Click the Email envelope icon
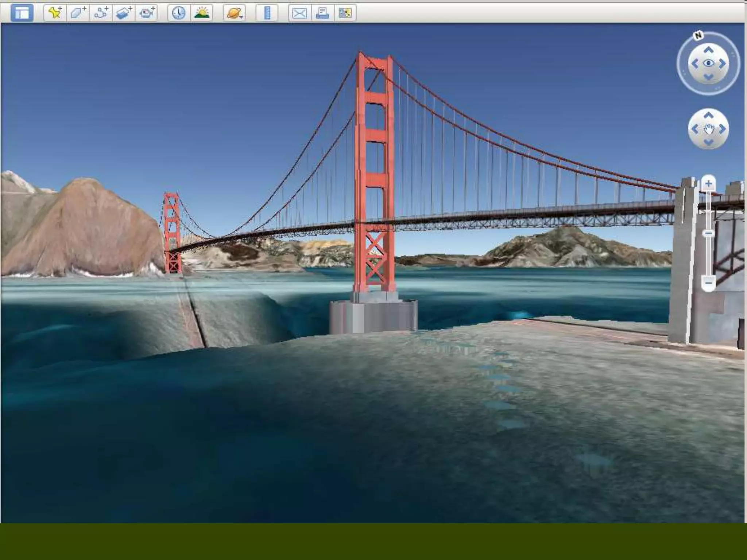Image resolution: width=747 pixels, height=560 pixels. point(299,13)
